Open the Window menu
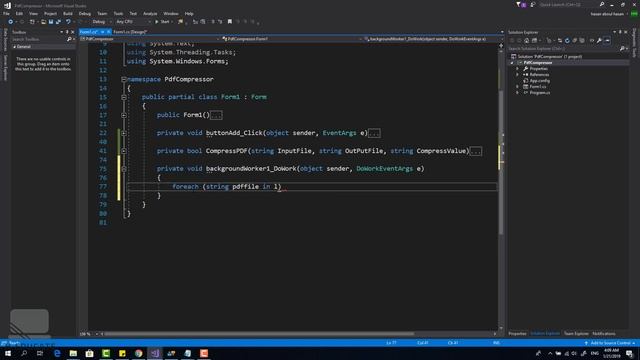 pyautogui.click(x=171, y=13)
